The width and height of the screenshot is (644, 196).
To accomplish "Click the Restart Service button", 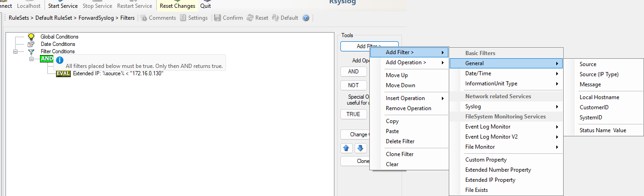I will 135,6.
